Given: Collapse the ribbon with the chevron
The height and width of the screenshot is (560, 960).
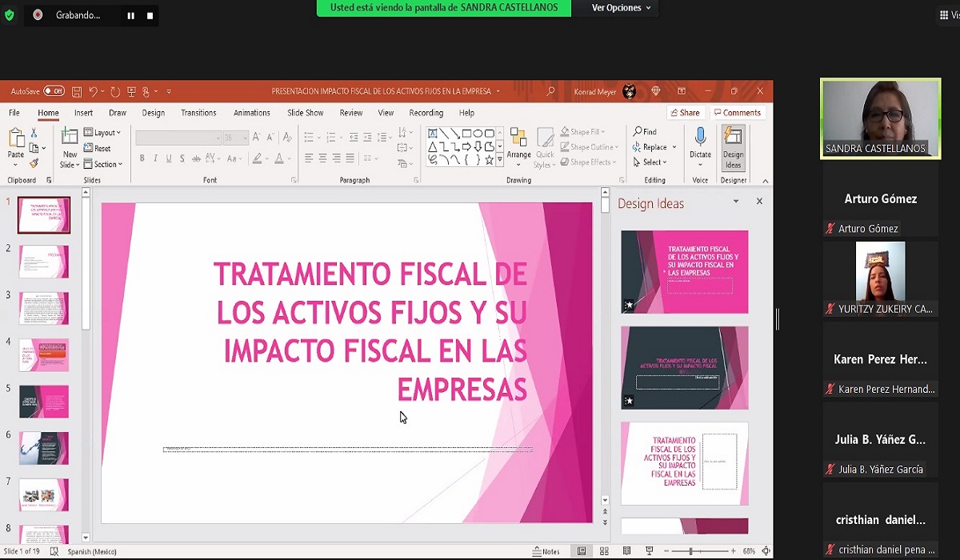Looking at the screenshot, I should click(765, 181).
